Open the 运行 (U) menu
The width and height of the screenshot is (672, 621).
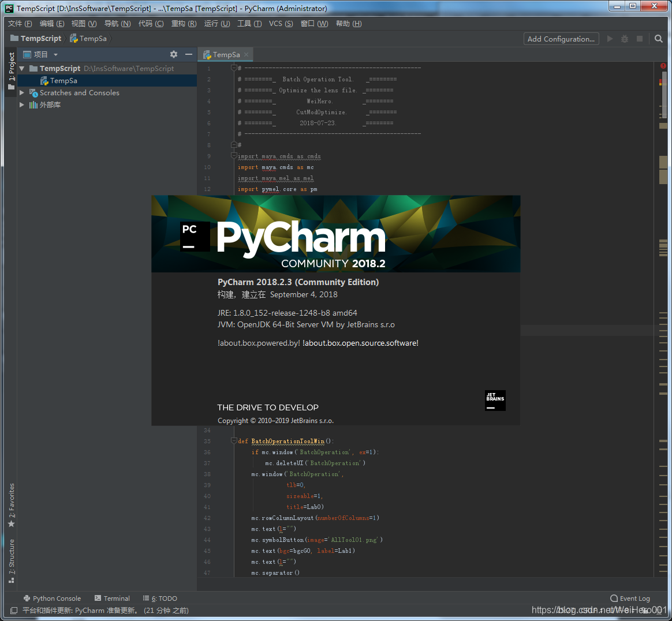(217, 24)
